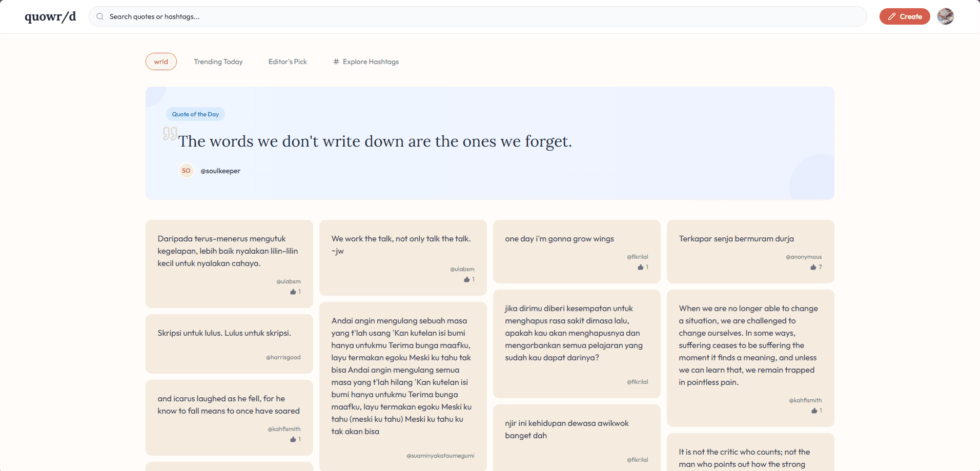Like the 'When we are no longer' quote
This screenshot has width=980, height=471.
click(x=814, y=411)
